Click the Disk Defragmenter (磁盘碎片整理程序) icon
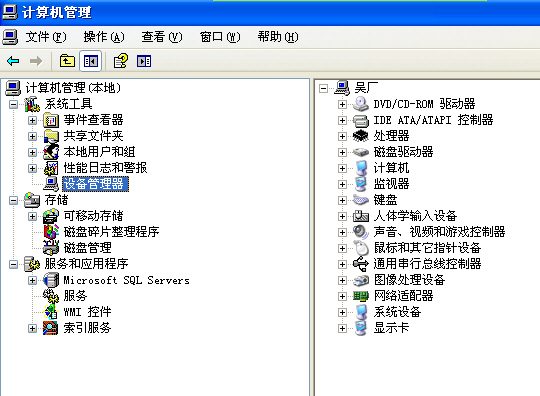Screen dimensions: 540x396 coord(51,232)
